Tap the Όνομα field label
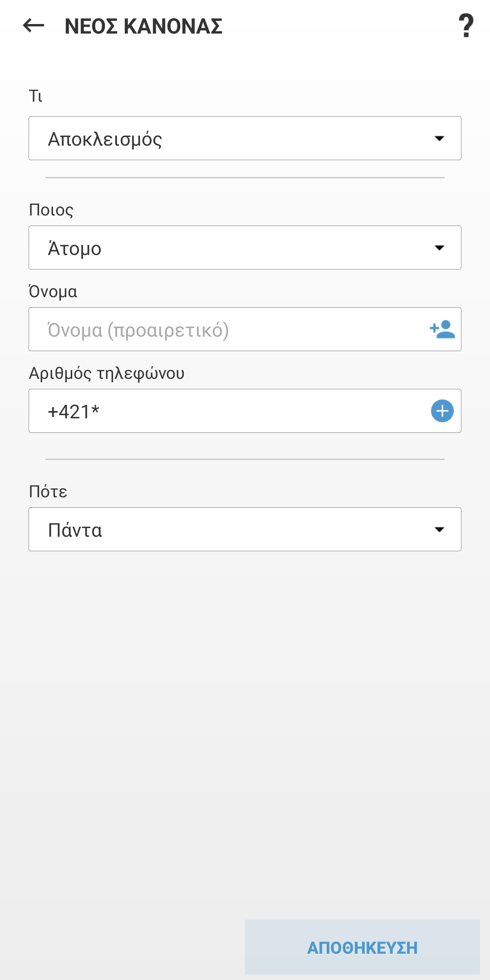 coord(53,292)
